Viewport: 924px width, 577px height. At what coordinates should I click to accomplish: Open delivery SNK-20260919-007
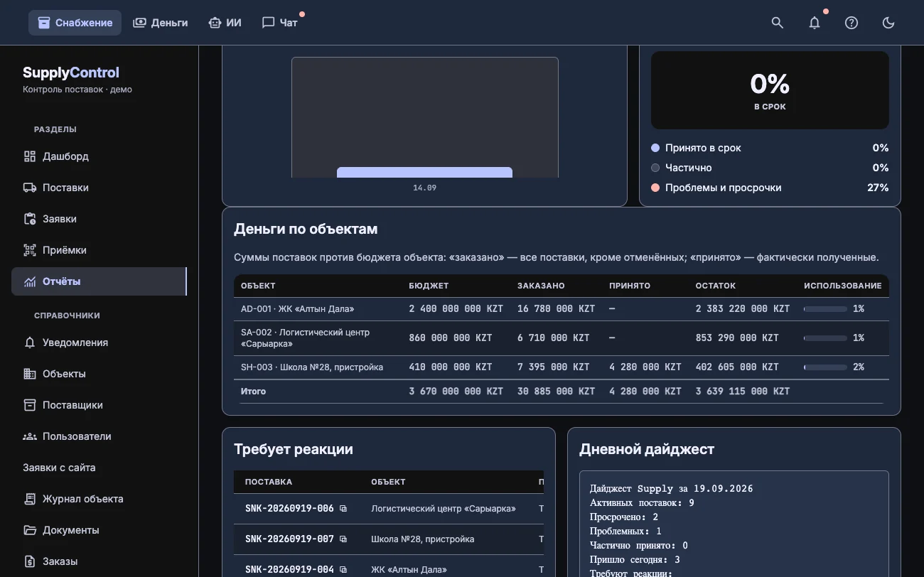[289, 539]
